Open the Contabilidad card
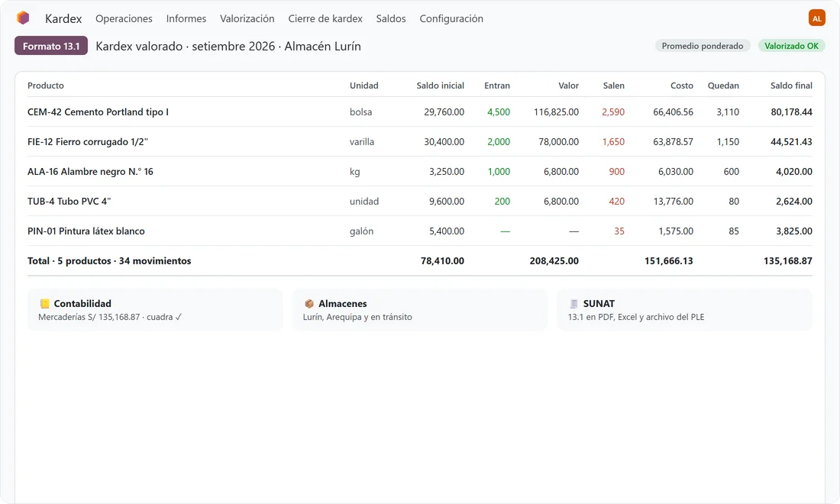 [x=155, y=309]
